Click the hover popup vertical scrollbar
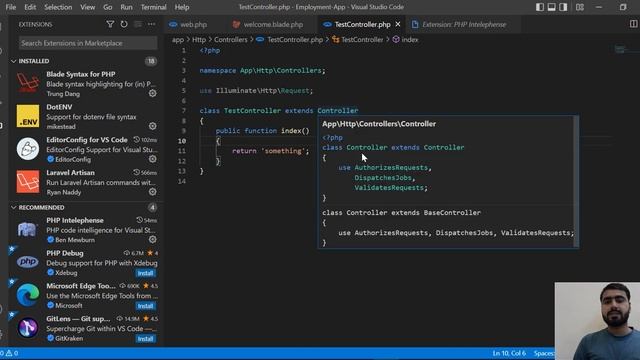This screenshot has width=640, height=360. click(576, 181)
